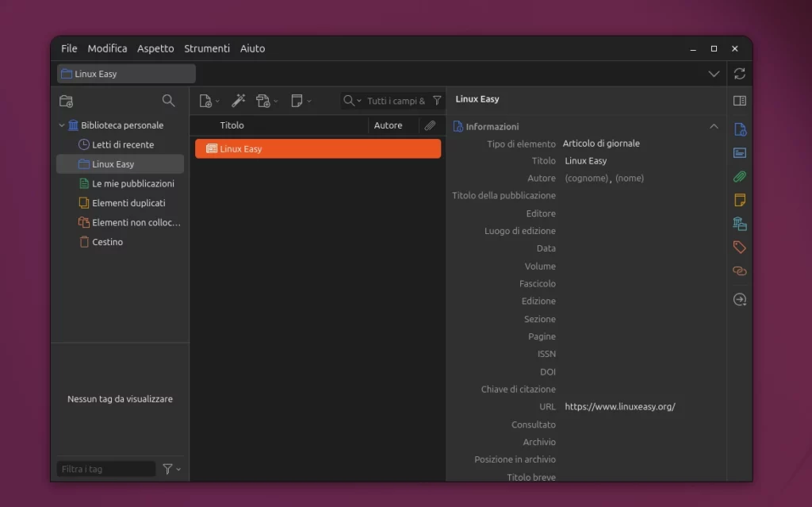Image resolution: width=812 pixels, height=507 pixels.
Task: Open the Modifica menu
Action: coord(107,48)
